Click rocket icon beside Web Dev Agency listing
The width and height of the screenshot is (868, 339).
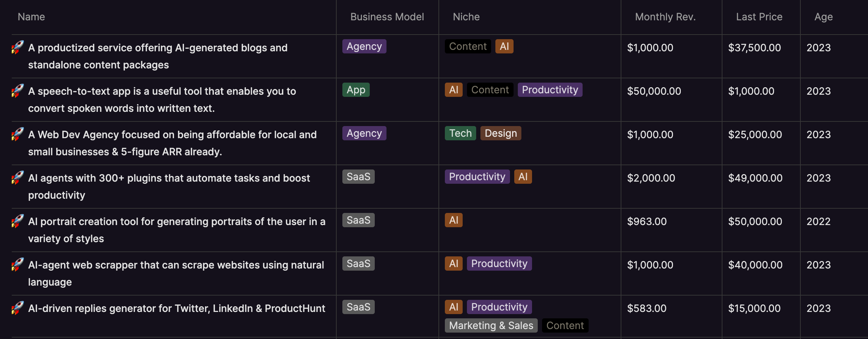point(17,134)
